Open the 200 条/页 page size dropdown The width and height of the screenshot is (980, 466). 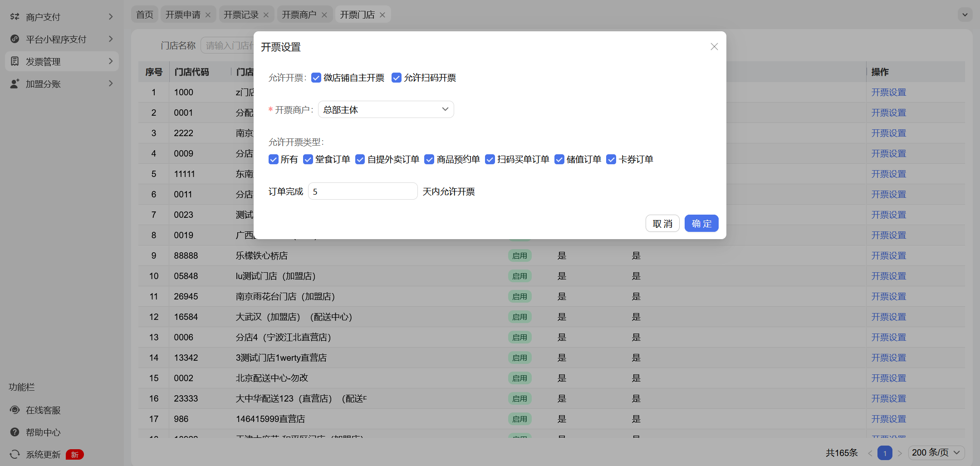tap(936, 453)
